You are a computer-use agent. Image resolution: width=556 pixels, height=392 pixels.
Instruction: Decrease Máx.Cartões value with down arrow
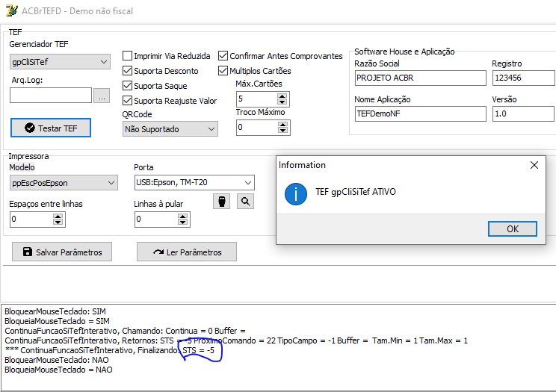(282, 102)
